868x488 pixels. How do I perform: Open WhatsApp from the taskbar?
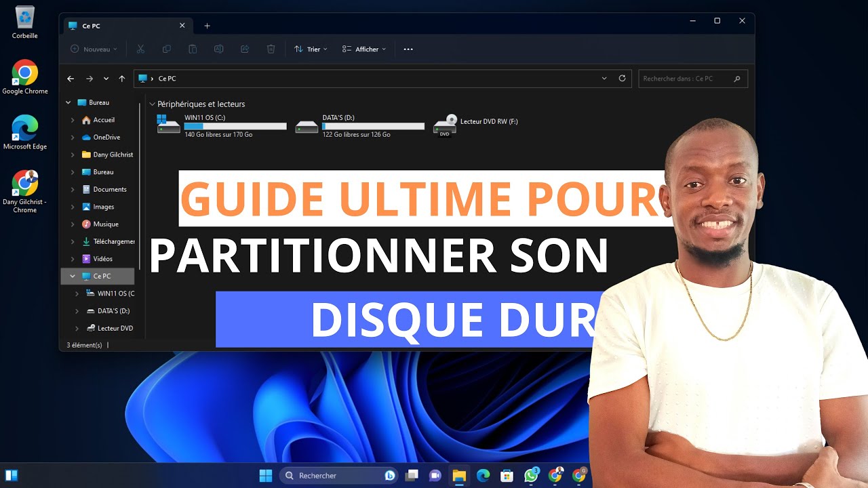click(x=531, y=475)
